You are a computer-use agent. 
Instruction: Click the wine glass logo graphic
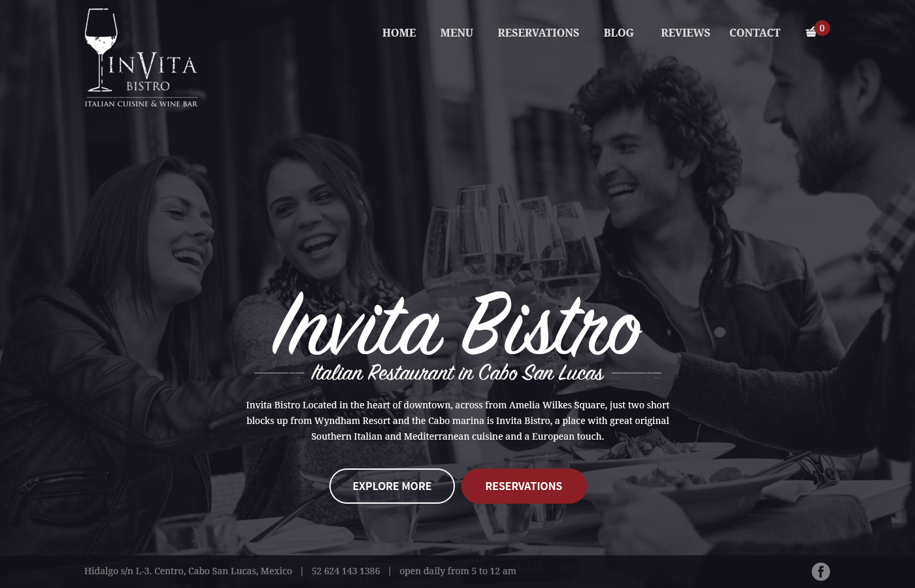pyautogui.click(x=101, y=50)
